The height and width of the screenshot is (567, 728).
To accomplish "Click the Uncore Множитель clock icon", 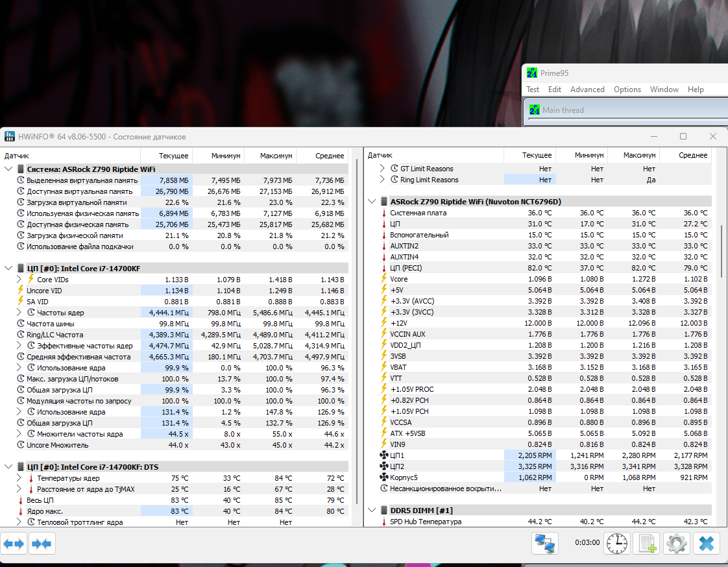I will click(20, 445).
